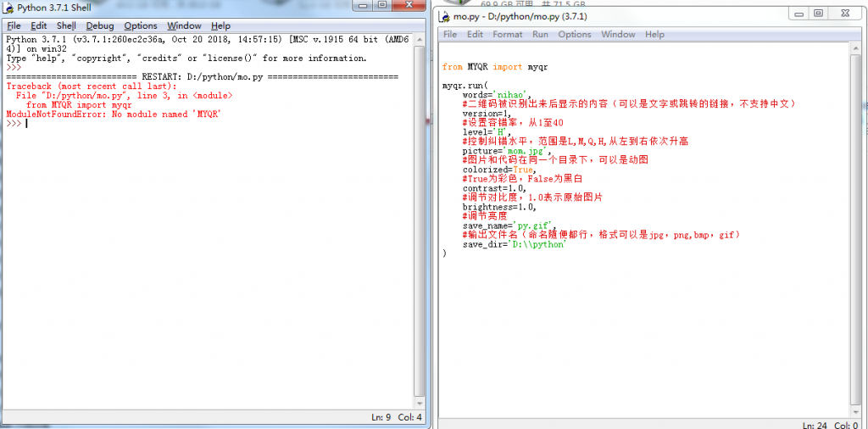Maximize the mo.py editor window
The image size is (868, 429).
(819, 14)
